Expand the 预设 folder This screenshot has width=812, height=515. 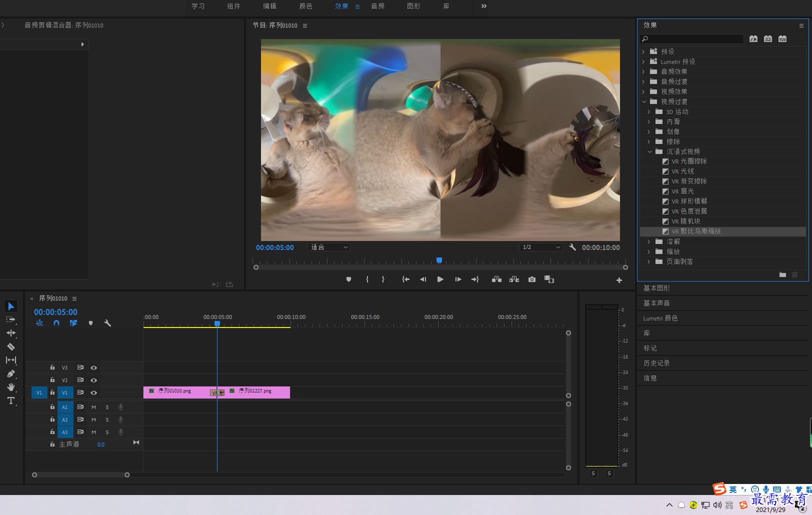tap(643, 51)
